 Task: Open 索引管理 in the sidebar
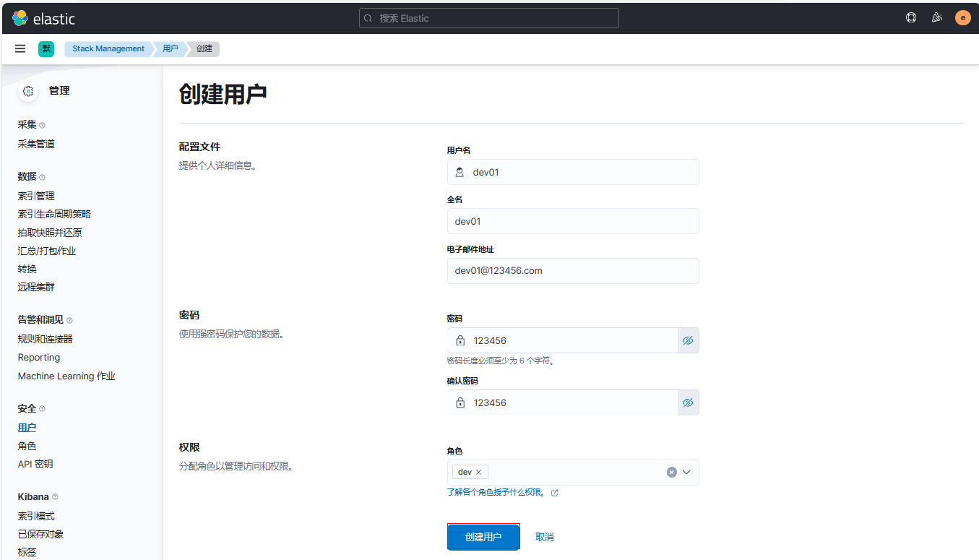click(x=36, y=196)
